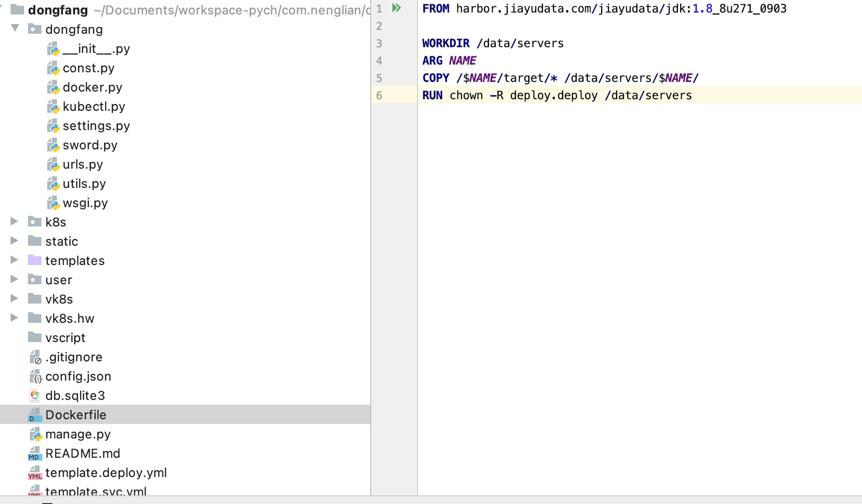Select the dongfang project root row

tap(185, 10)
